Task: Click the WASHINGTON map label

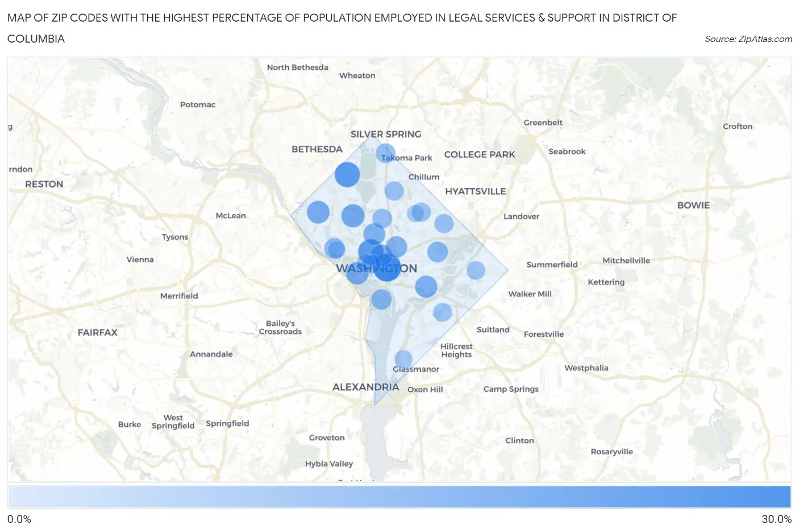Action: click(x=376, y=269)
